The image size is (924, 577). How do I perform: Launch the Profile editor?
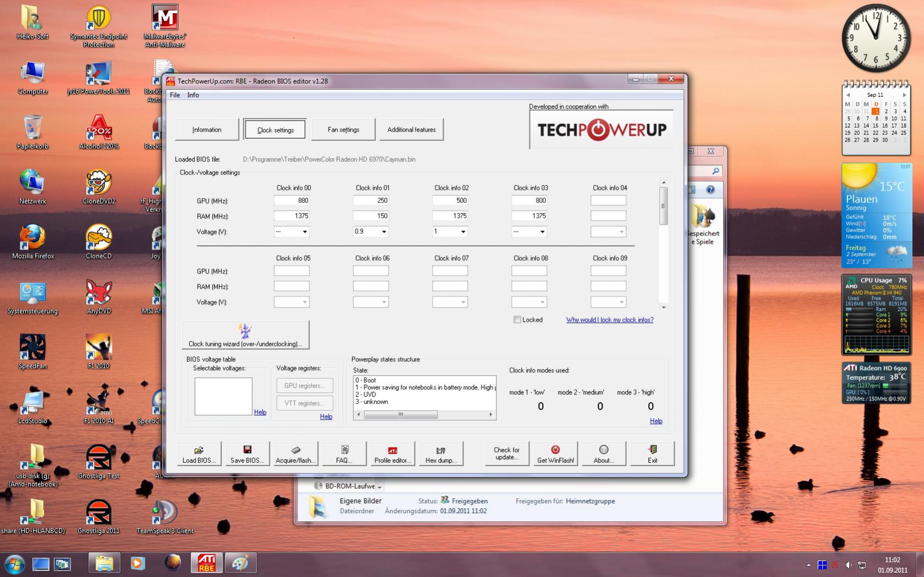[x=392, y=454]
